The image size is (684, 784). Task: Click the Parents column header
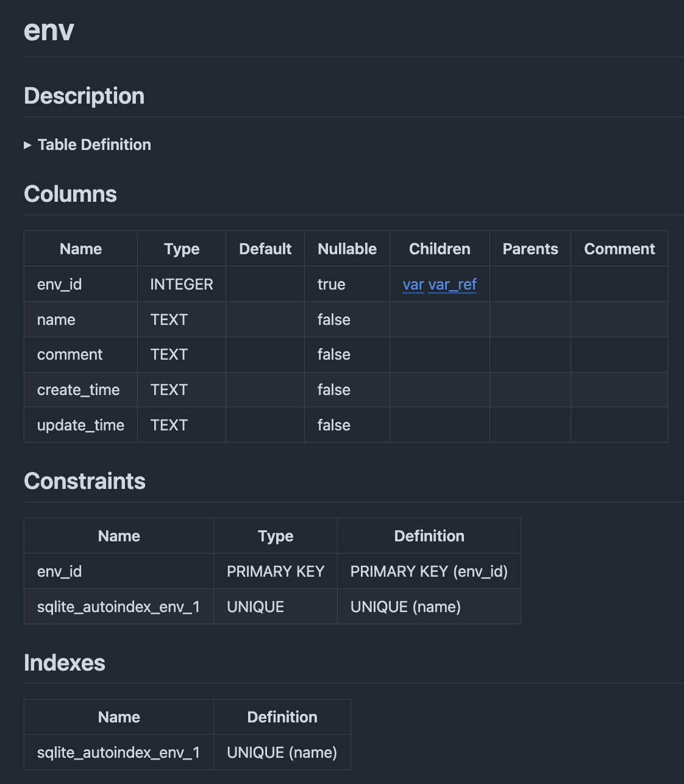[x=530, y=249]
